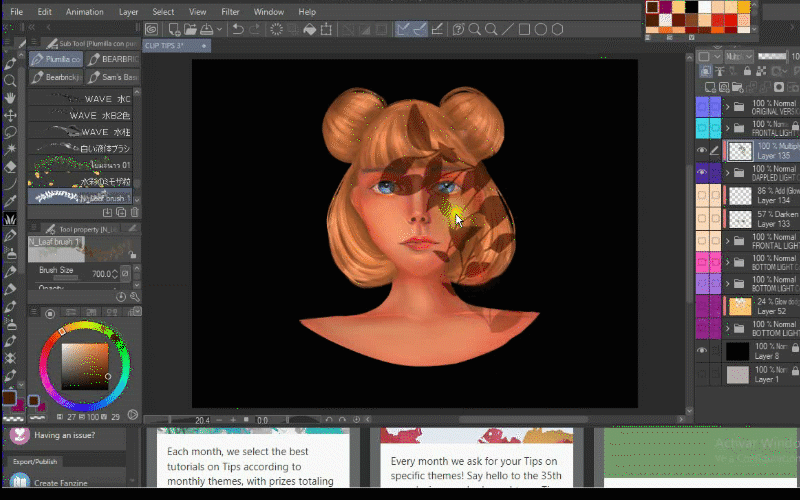Open the layer blending mode dropdown
This screenshot has width=800, height=500.
[737, 57]
